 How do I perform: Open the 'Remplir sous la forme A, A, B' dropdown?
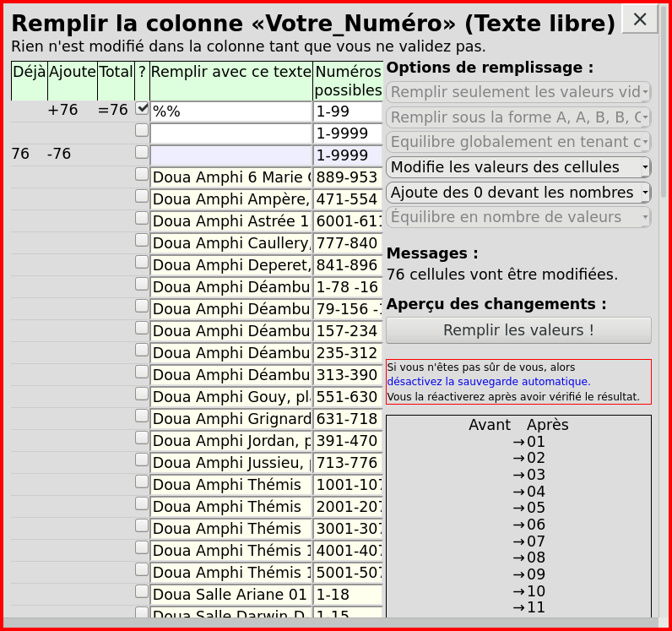point(518,117)
